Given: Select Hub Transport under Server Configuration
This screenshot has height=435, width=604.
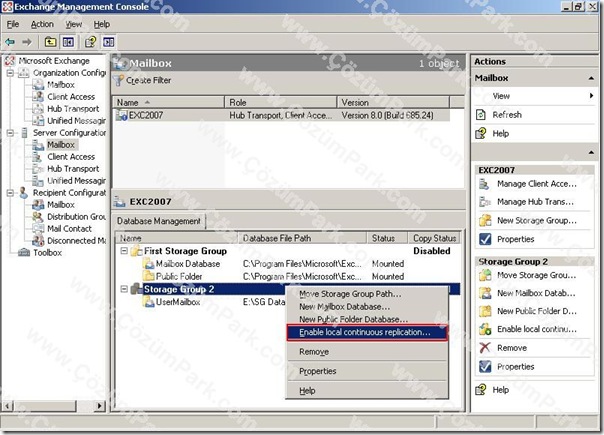Looking at the screenshot, I should point(73,169).
